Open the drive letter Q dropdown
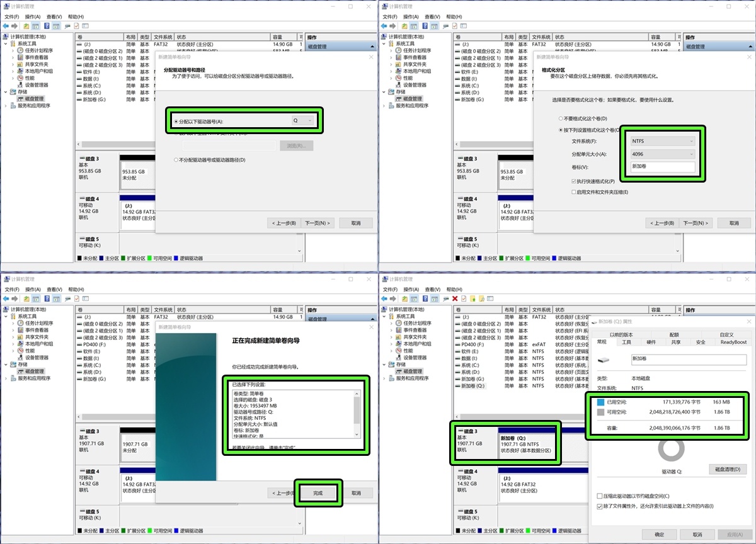The height and width of the screenshot is (544, 756). click(302, 121)
